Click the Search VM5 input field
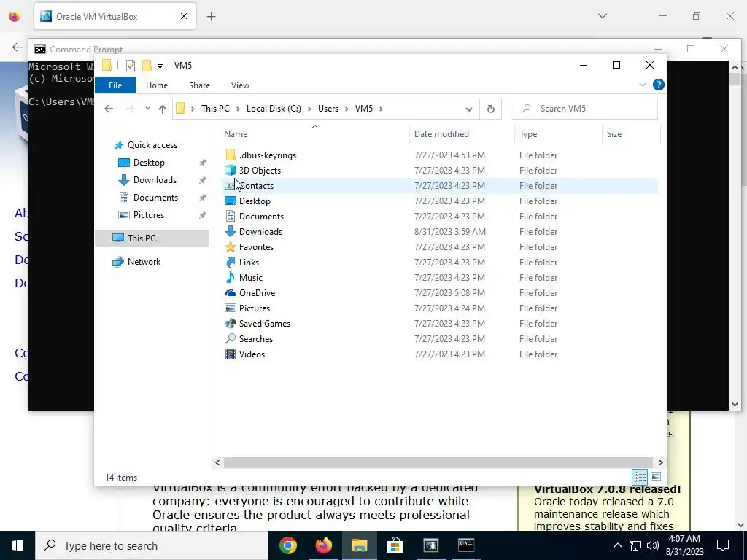 (x=584, y=109)
